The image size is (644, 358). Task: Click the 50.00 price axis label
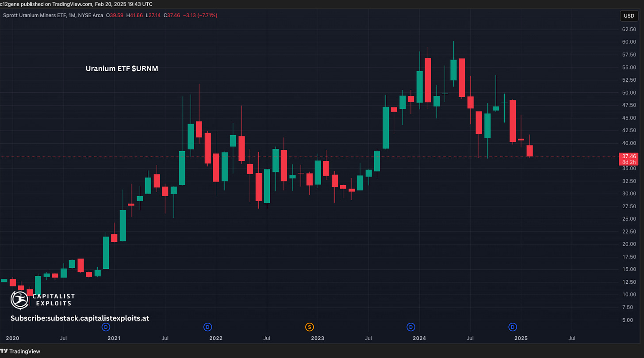click(629, 93)
